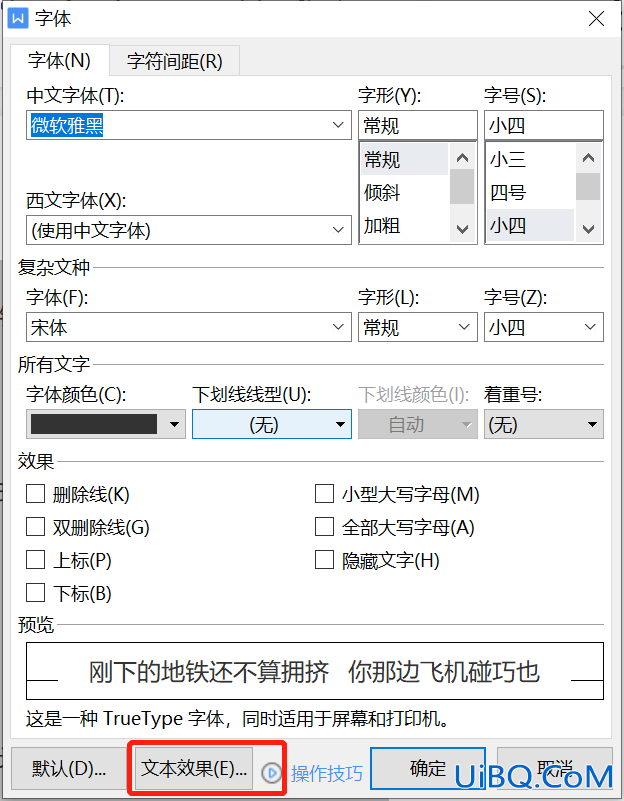This screenshot has height=801, width=624.
Task: Open the 字体颜色(C) color picker
Action: coord(106,424)
